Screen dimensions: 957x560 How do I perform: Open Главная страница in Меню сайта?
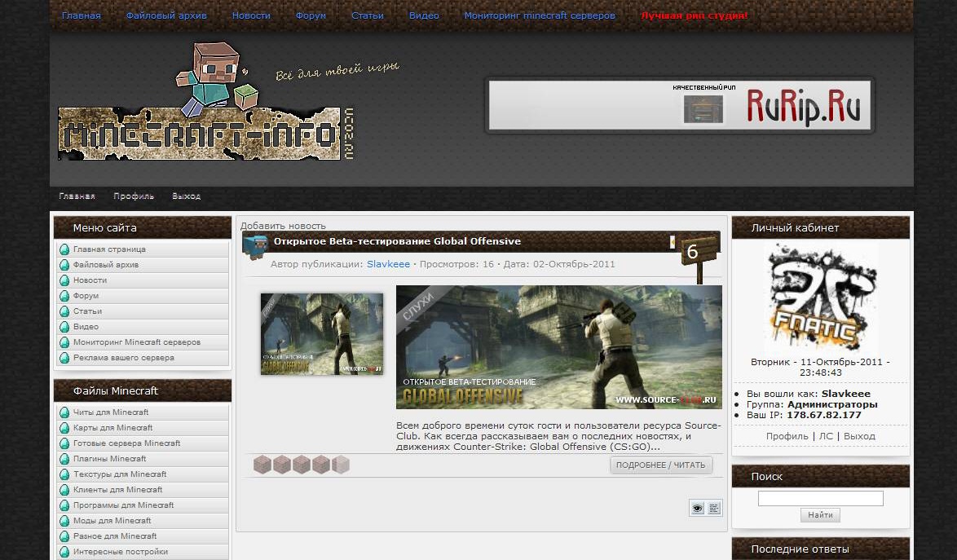click(x=109, y=249)
